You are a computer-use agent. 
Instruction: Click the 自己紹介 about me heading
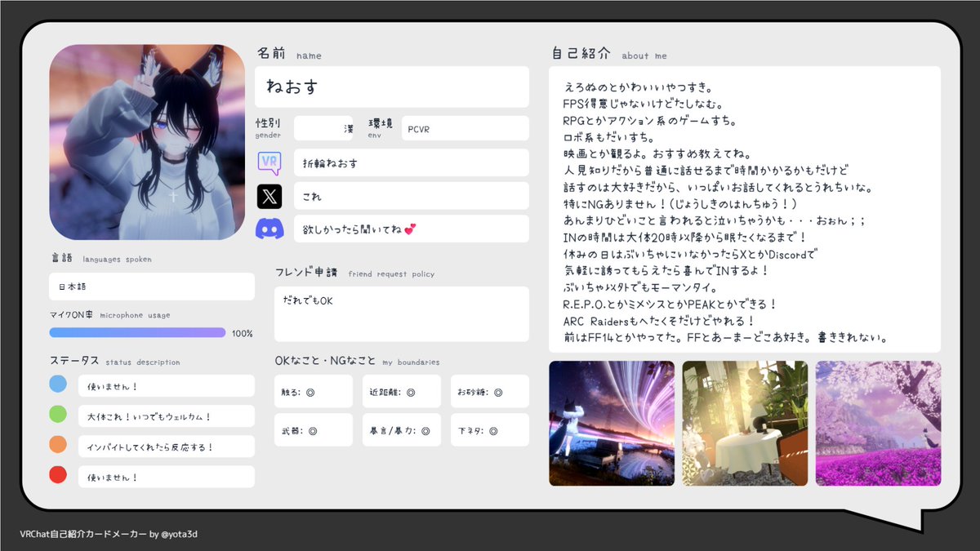tap(609, 54)
